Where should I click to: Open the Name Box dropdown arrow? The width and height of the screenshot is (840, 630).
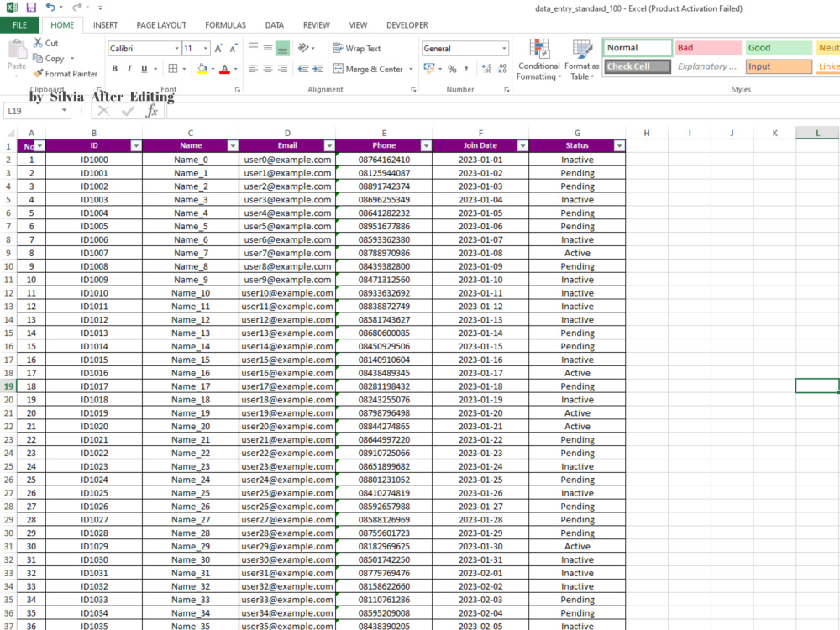point(65,110)
